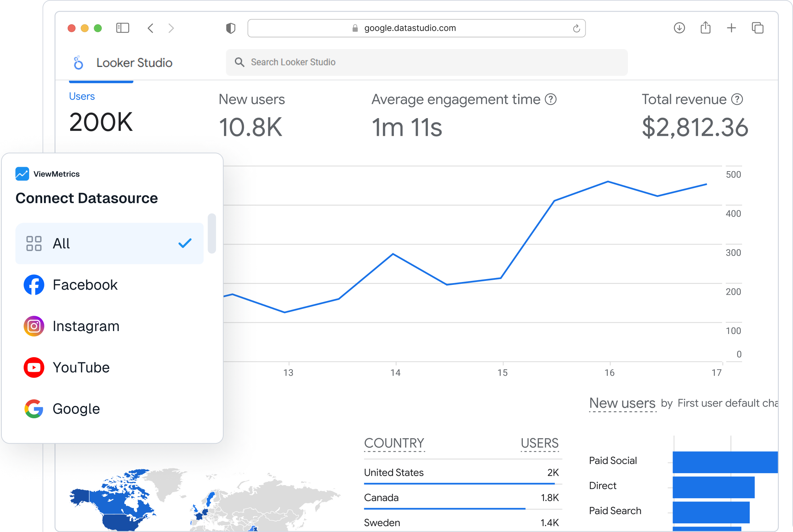Go back with browser back arrow
This screenshot has height=532, width=793.
(x=151, y=28)
